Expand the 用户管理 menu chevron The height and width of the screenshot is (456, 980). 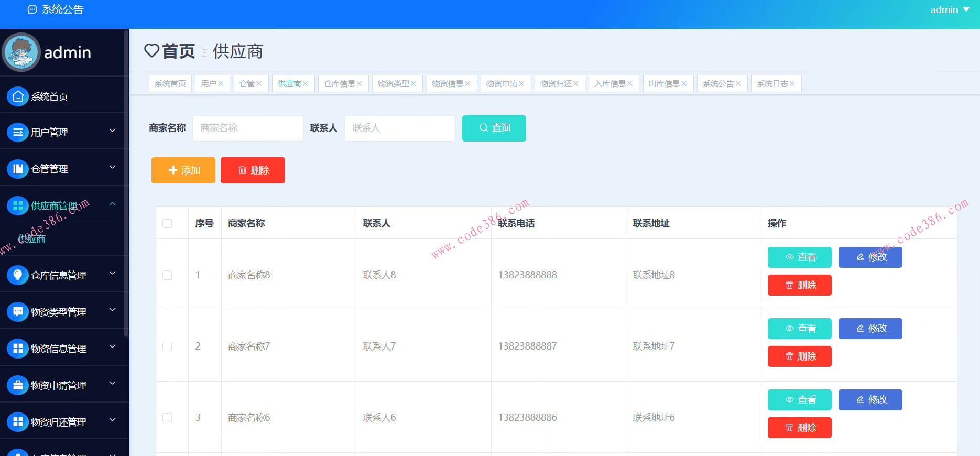[112, 131]
